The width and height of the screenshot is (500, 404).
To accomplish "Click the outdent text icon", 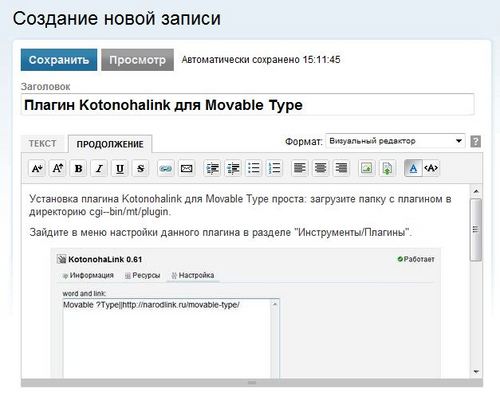I will [233, 168].
